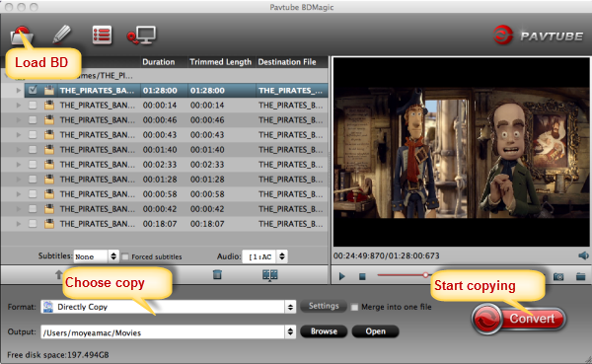Expand the 00:00:43 title row
The height and width of the screenshot is (364, 592).
(18, 135)
